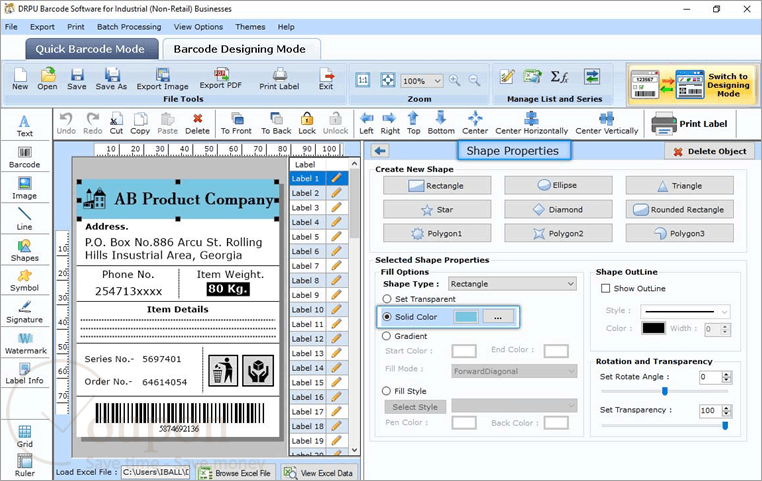The height and width of the screenshot is (481, 762).
Task: Open Label Info in sidebar
Action: pyautogui.click(x=24, y=374)
